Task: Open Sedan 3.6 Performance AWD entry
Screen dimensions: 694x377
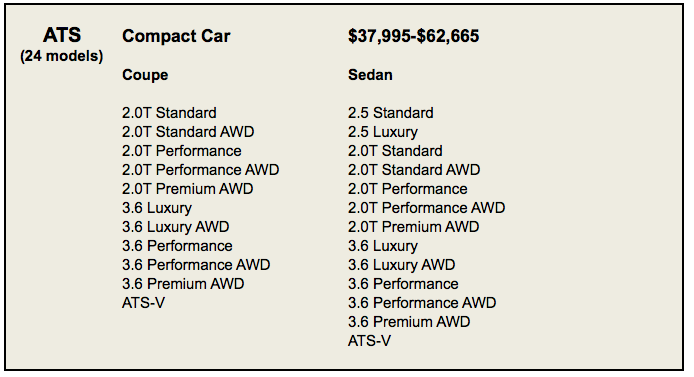Action: (x=422, y=303)
